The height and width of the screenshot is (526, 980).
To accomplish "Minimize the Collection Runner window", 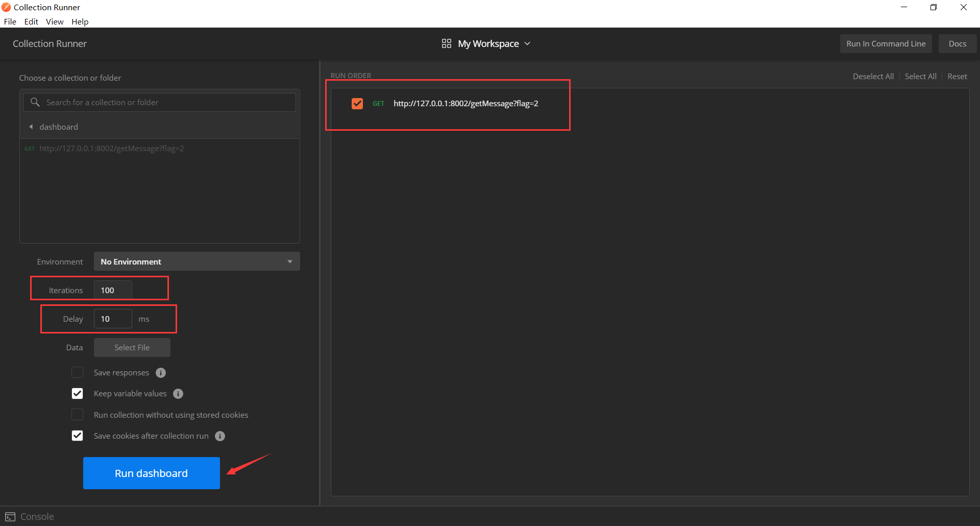I will coord(903,7).
